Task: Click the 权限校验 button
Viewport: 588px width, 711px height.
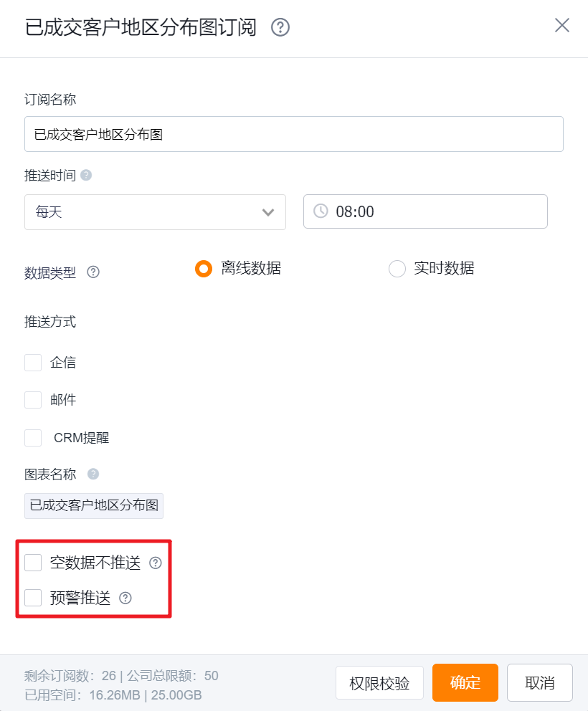Action: 379,682
